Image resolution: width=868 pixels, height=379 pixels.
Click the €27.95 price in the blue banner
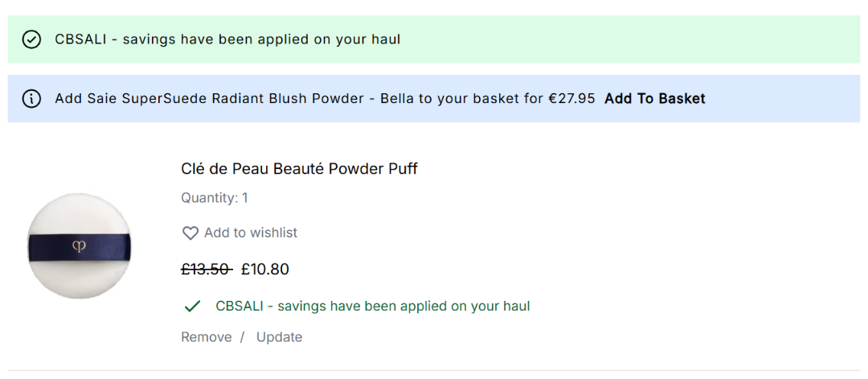[571, 99]
